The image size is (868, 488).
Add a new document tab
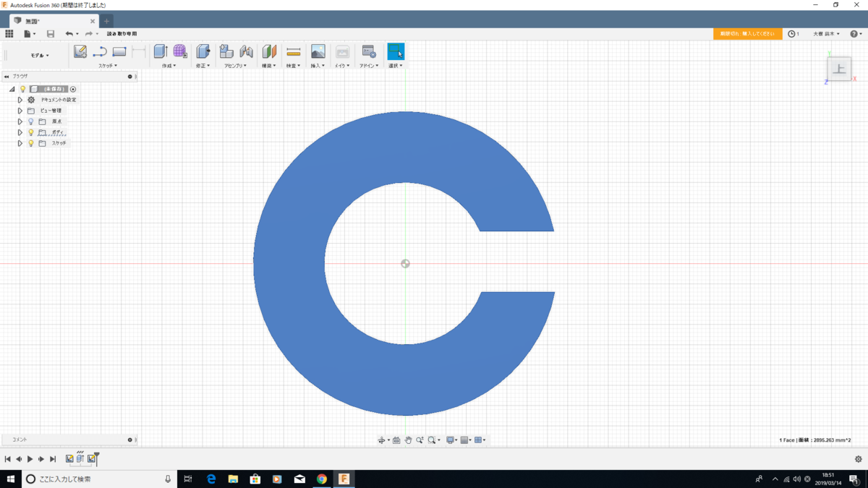(106, 21)
